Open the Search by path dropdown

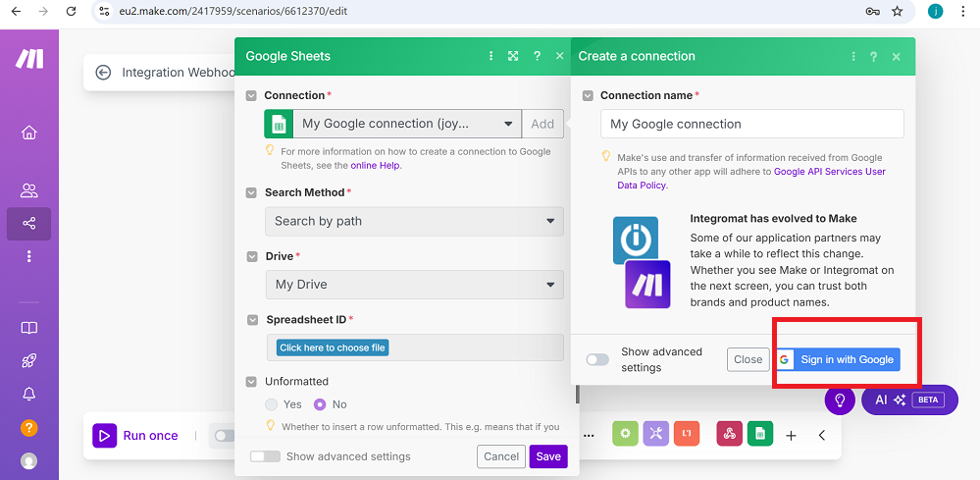[414, 221]
